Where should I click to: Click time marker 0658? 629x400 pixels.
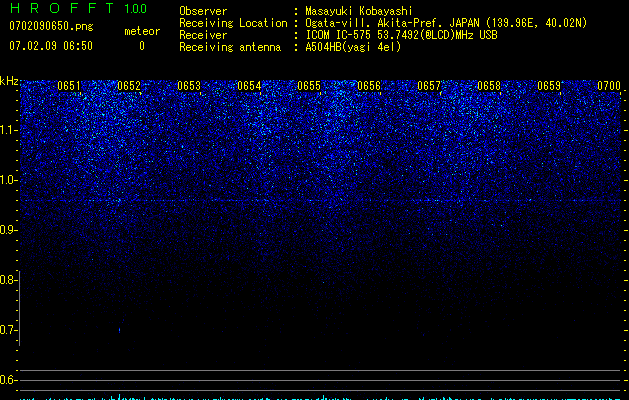(x=489, y=86)
